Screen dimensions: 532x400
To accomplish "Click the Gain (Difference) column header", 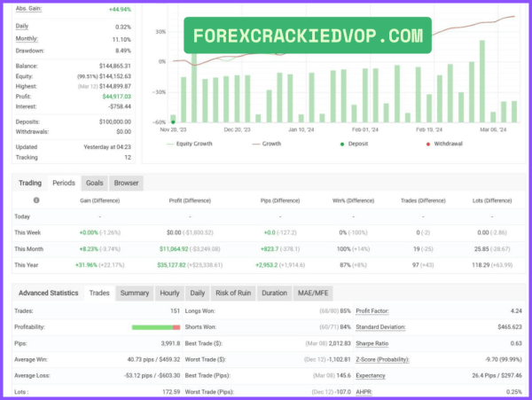I will pos(99,200).
